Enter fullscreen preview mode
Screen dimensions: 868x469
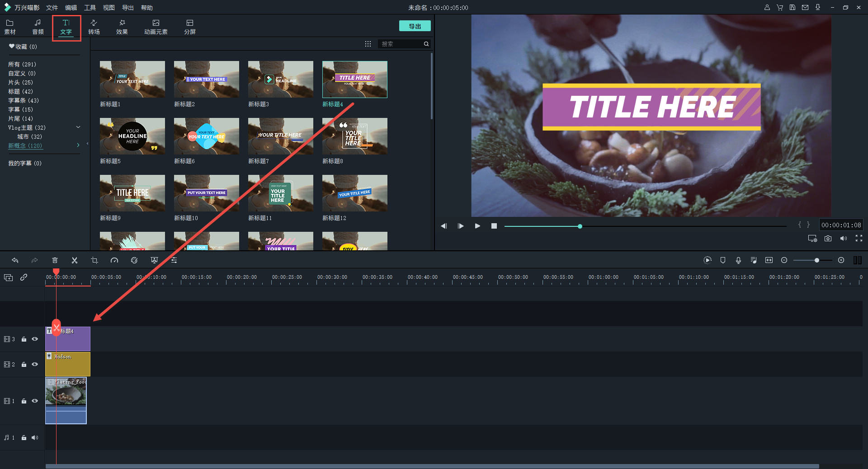click(x=859, y=239)
